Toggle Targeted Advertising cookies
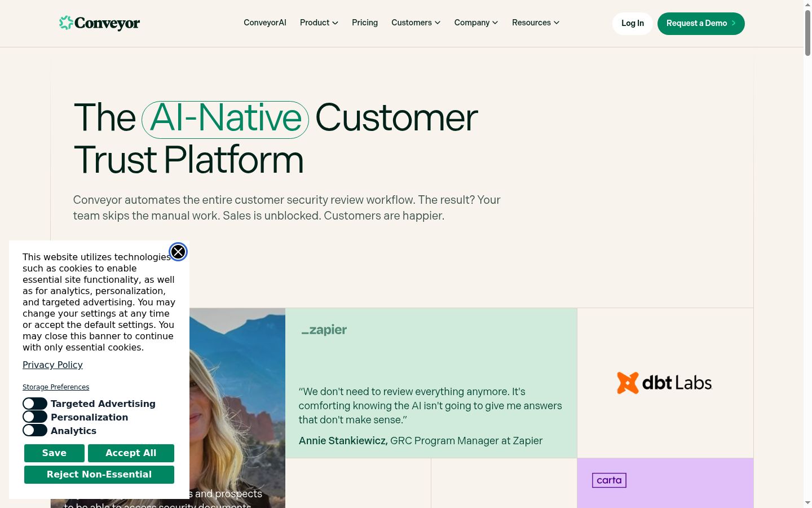The image size is (812, 508). 35,404
